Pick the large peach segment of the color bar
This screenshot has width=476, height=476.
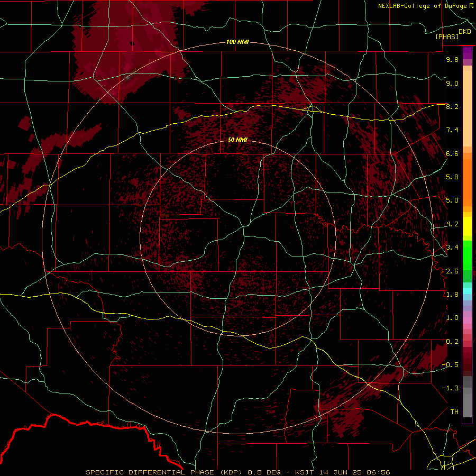[x=467, y=109]
